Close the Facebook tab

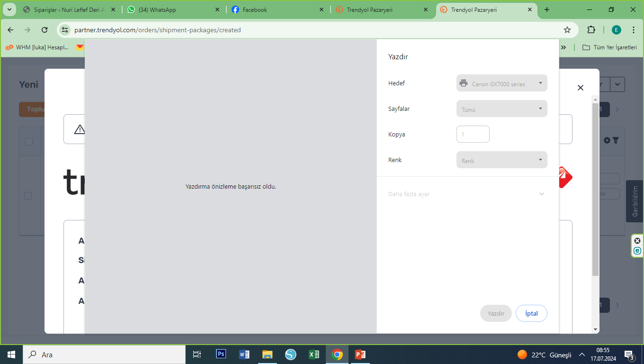[x=322, y=9]
